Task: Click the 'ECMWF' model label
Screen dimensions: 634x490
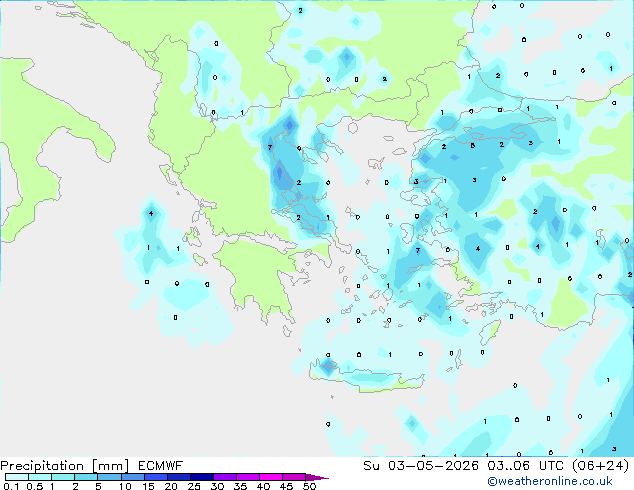Action: (x=161, y=466)
